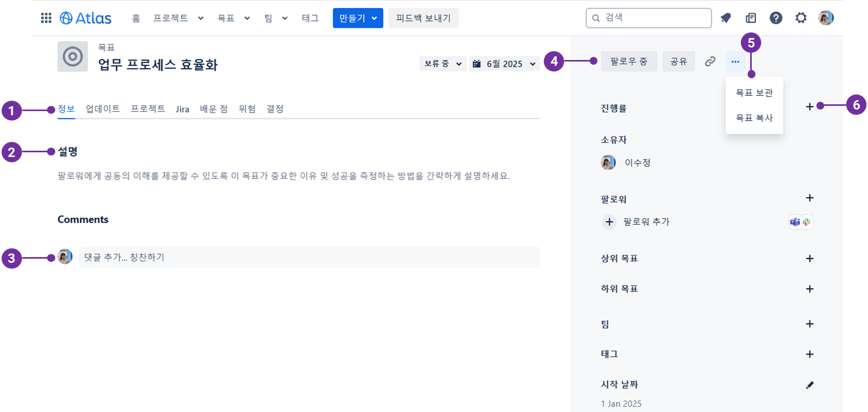Viewport: 868px width, 412px height.
Task: Click the search magnifier icon
Action: pos(596,18)
